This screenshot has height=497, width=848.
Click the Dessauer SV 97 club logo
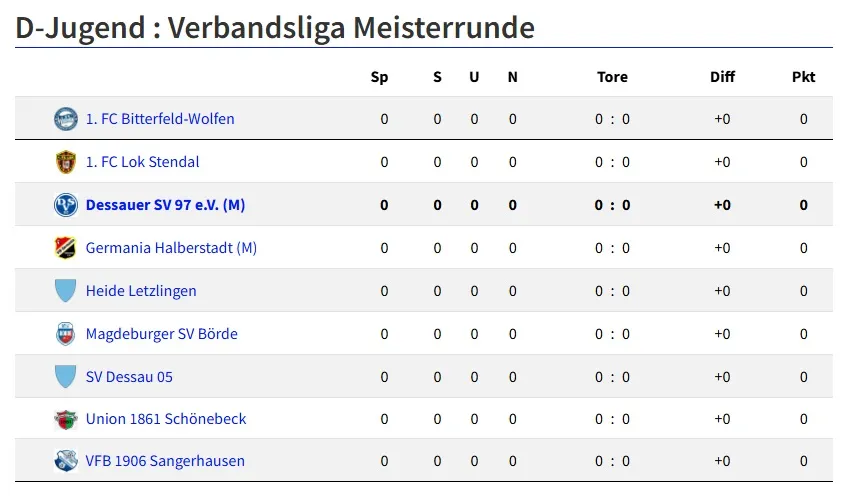pos(65,205)
